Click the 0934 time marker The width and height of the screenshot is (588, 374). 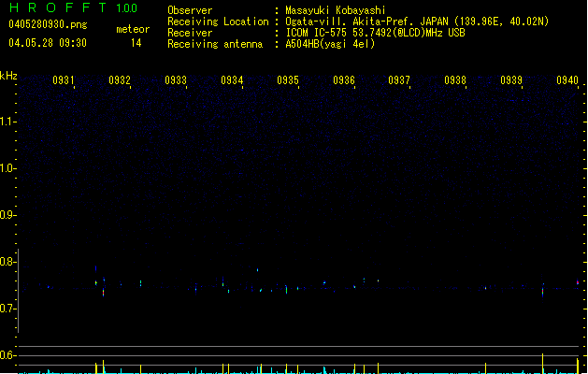point(232,80)
